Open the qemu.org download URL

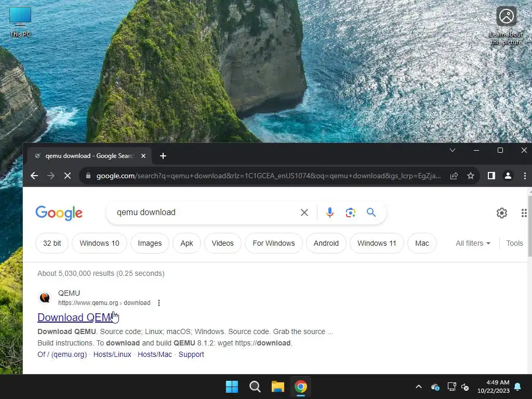pos(104,303)
